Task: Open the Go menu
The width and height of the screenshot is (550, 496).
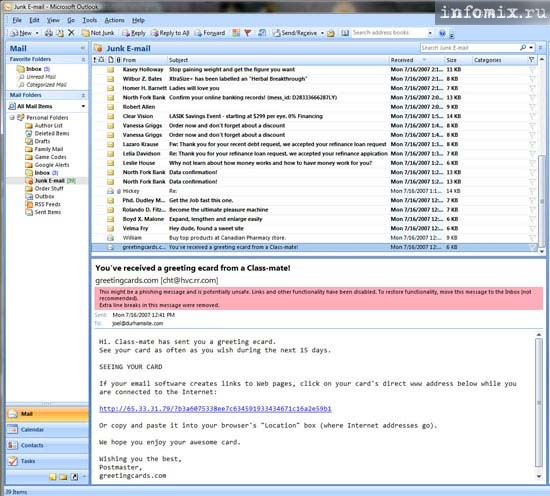Action: click(x=71, y=20)
